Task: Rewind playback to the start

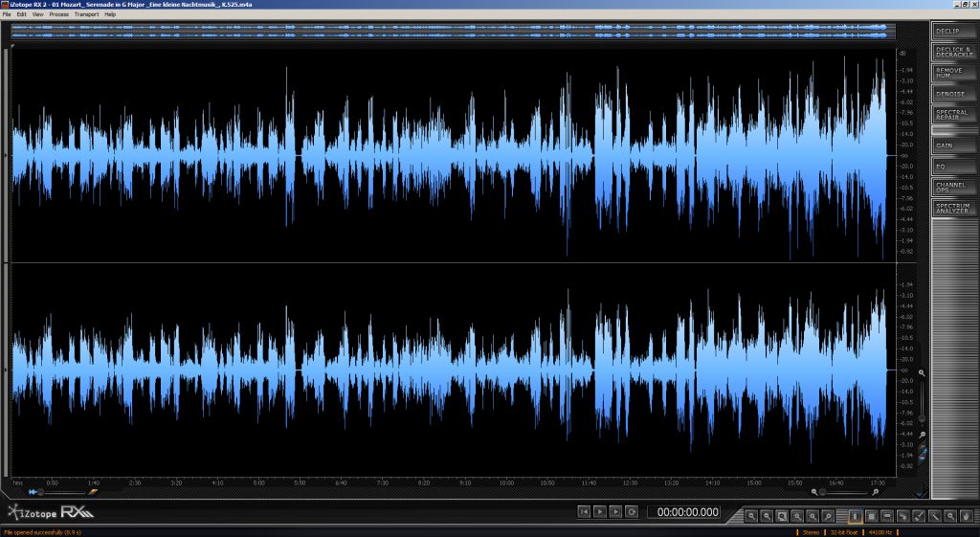Action: (584, 512)
